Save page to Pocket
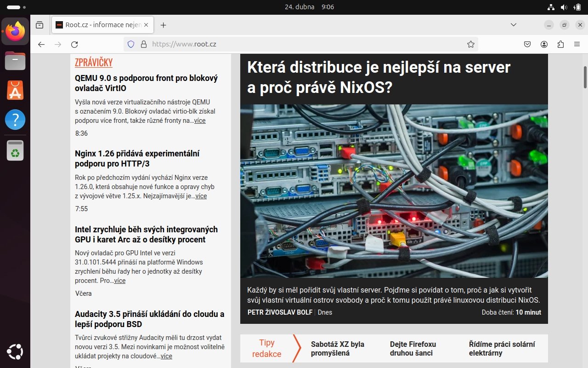 pyautogui.click(x=527, y=44)
